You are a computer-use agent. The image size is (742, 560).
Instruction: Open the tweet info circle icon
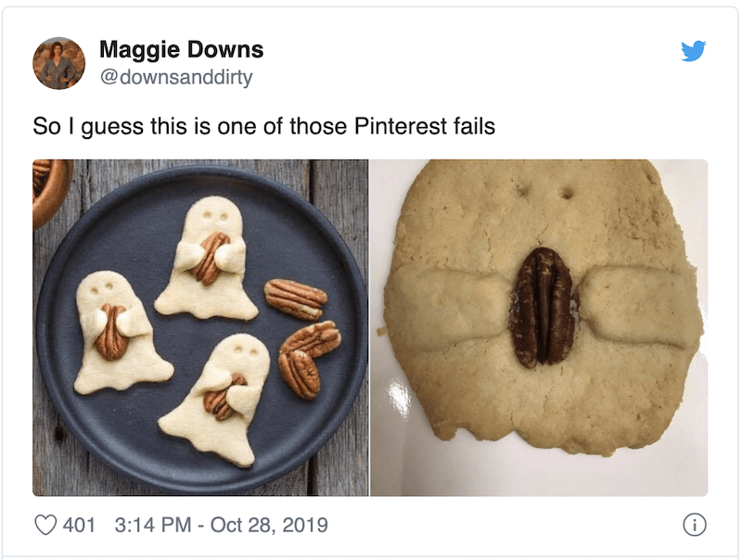coord(693,526)
